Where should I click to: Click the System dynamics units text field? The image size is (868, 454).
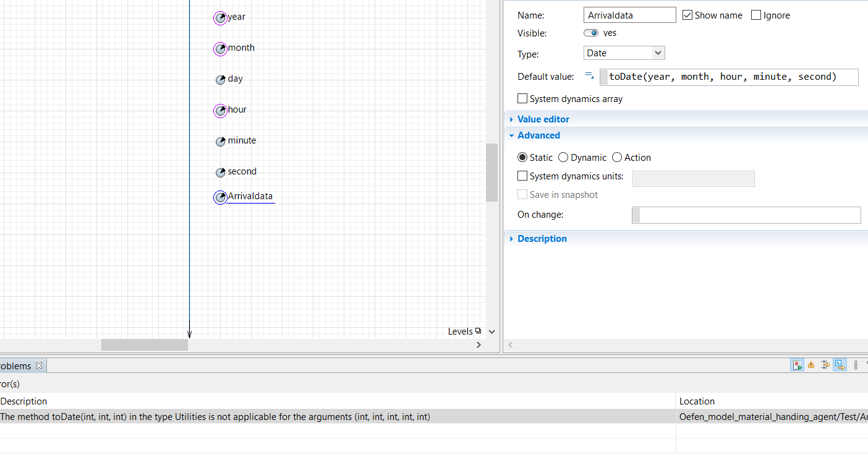694,178
